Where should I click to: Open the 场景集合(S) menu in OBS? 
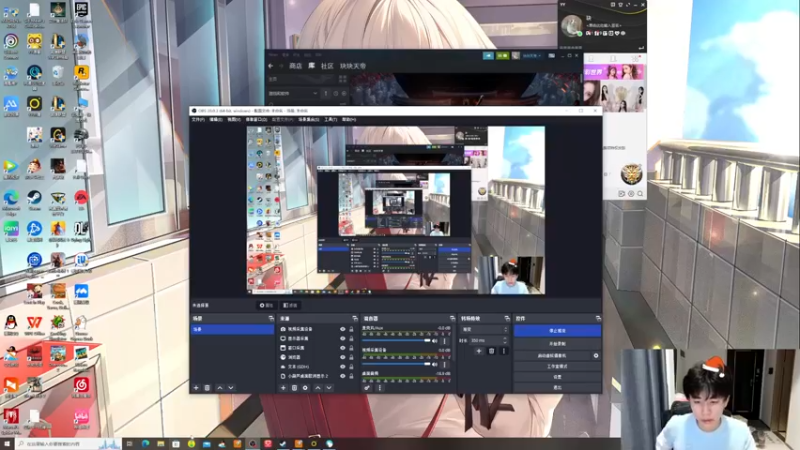[x=309, y=119]
